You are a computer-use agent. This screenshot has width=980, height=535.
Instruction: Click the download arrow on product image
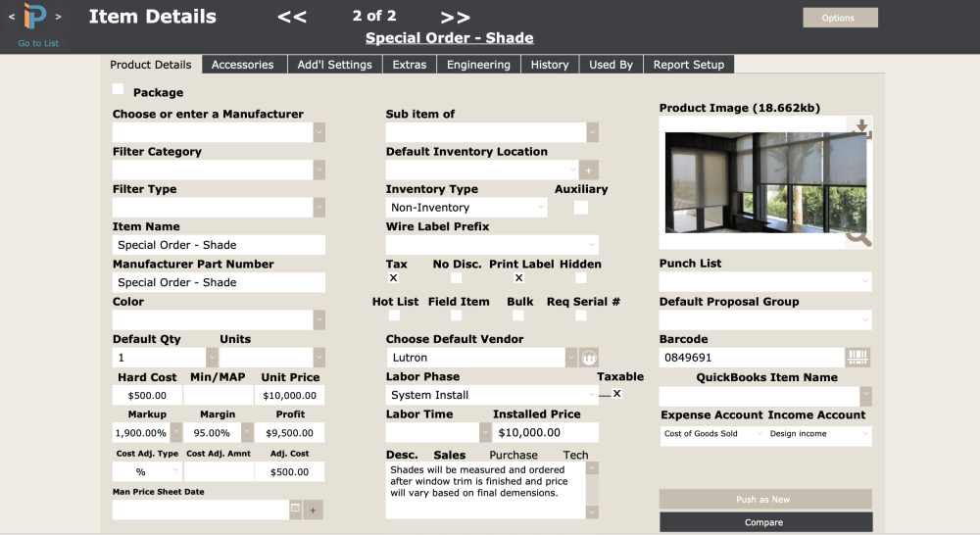(x=861, y=126)
